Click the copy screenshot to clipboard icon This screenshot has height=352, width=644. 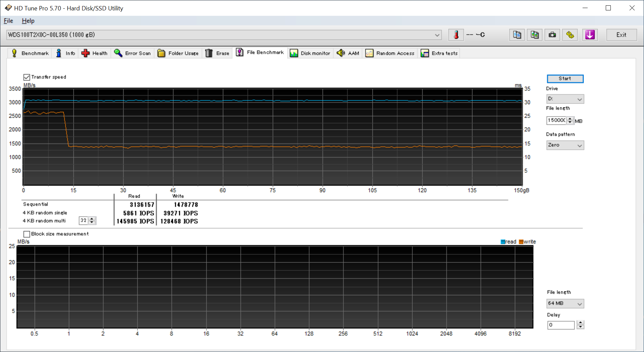pos(535,35)
